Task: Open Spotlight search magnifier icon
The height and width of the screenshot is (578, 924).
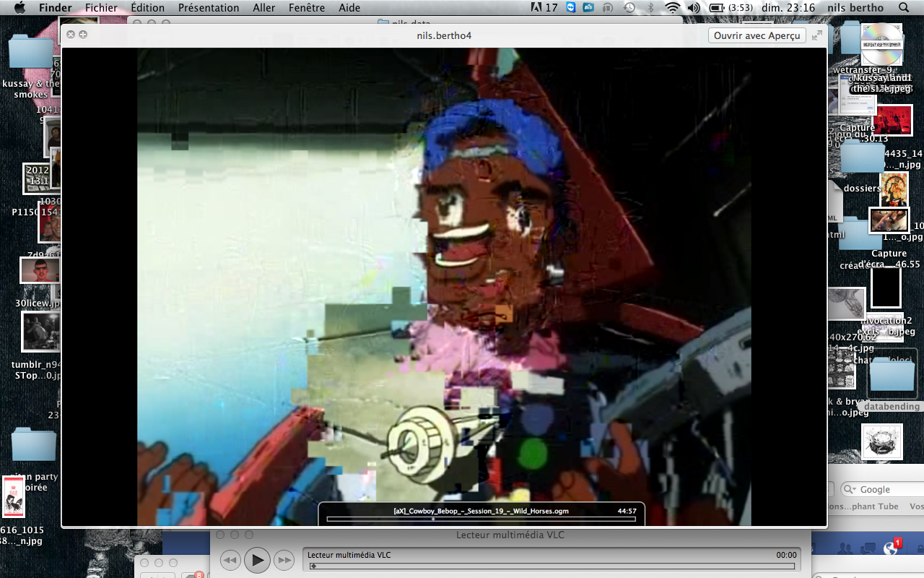Action: [904, 7]
